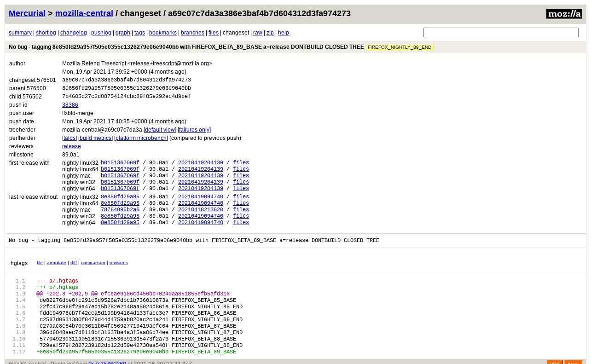
Task: Select push user ffxbld-merge
Action: [78, 113]
